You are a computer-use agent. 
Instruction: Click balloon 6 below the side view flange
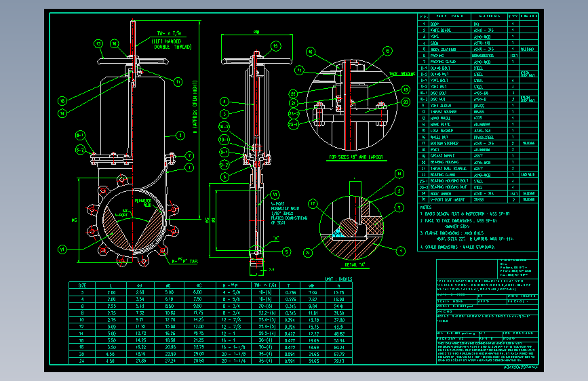224,176
